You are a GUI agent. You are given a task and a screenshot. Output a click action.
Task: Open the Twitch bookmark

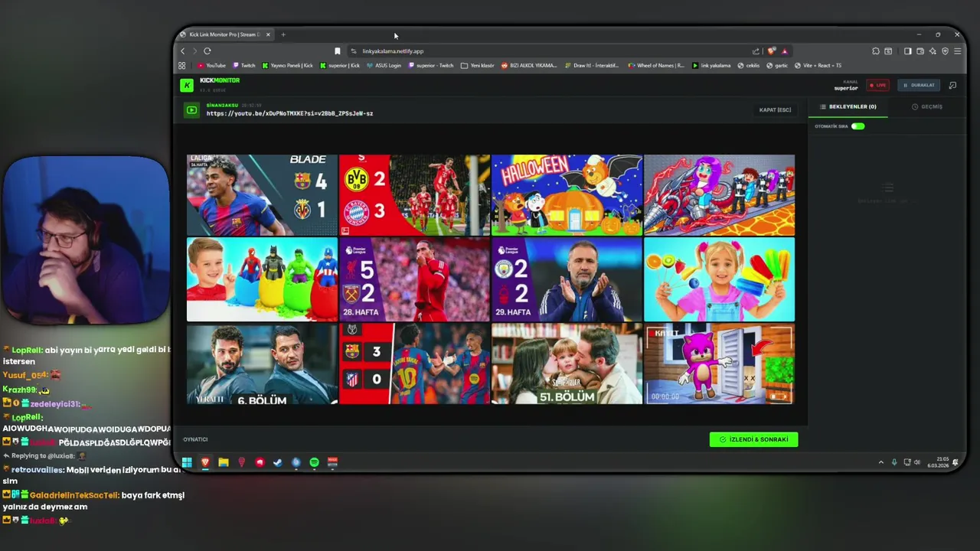244,66
